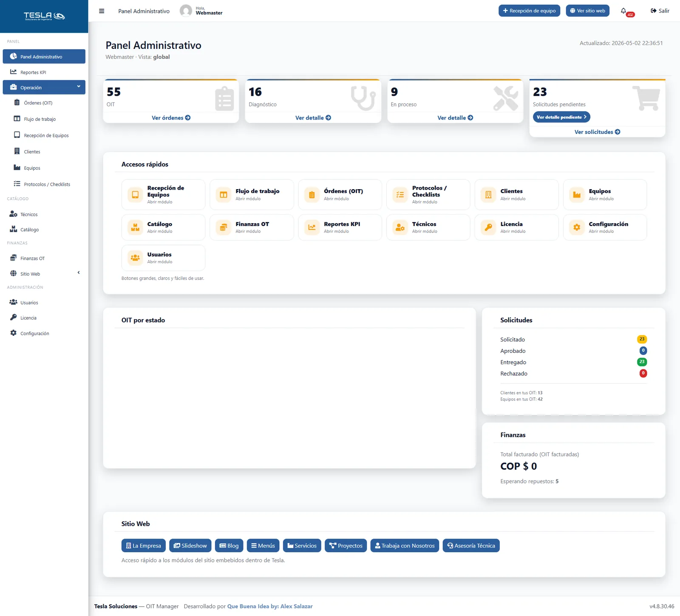The height and width of the screenshot is (616, 680).
Task: Open Recepción de Equipos quick access tile
Action: (163, 195)
